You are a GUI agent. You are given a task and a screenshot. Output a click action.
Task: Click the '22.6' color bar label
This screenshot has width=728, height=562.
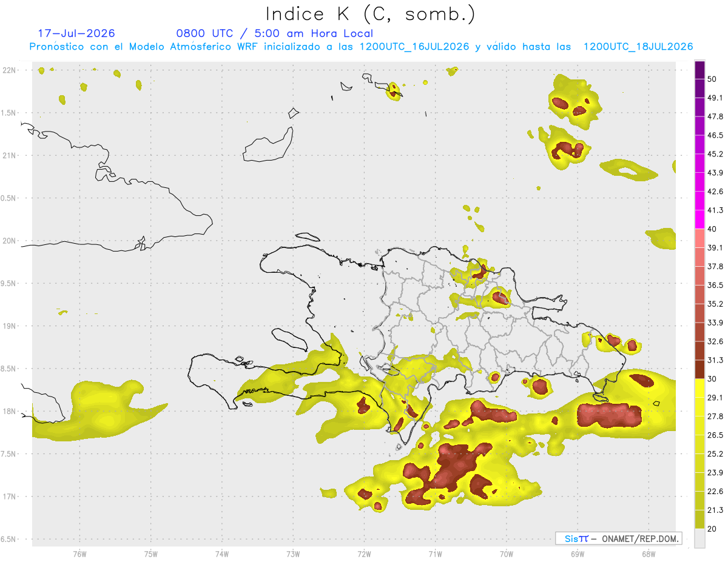pos(715,491)
